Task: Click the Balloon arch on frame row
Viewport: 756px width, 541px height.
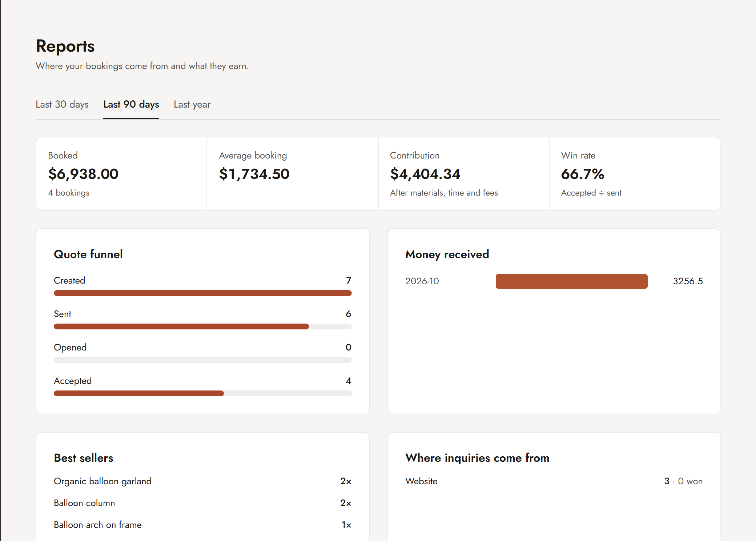Action: coord(203,525)
